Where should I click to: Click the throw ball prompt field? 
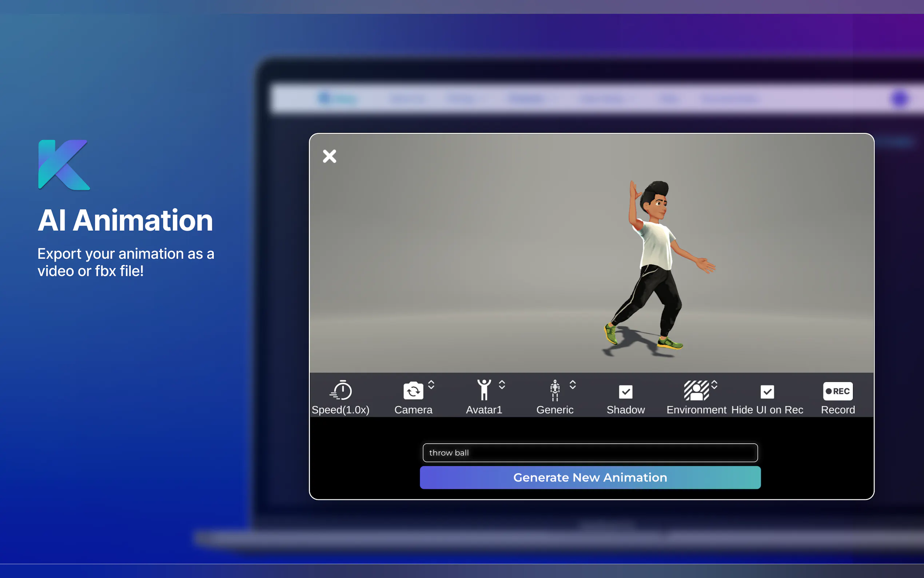pos(590,453)
